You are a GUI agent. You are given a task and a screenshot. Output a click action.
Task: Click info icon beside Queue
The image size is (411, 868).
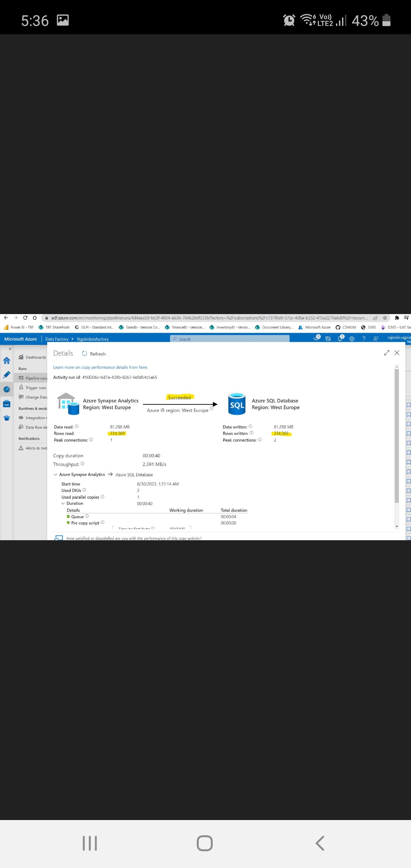87,516
